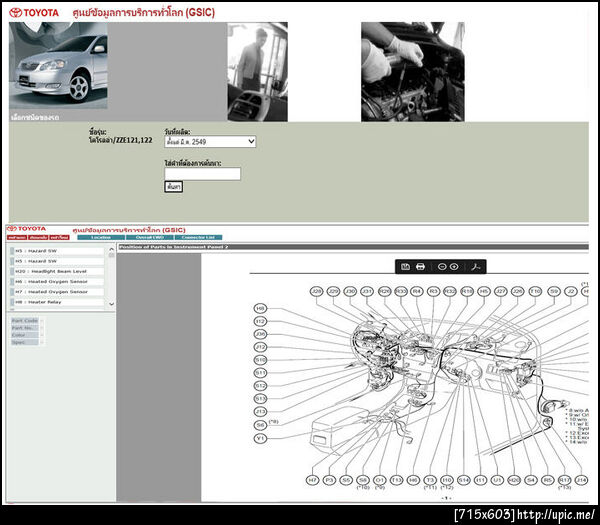Click the print icon in PDF toolbar
This screenshot has width=600, height=525.
coord(420,267)
